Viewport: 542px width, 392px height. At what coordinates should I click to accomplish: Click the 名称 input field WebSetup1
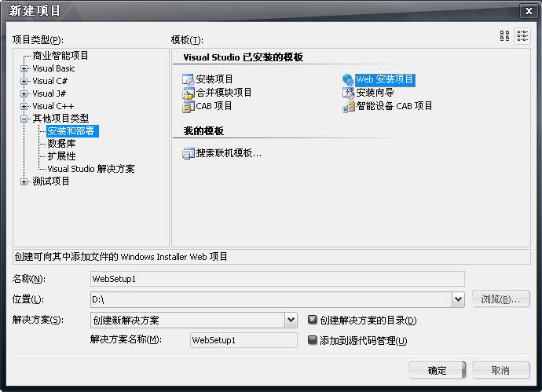coord(277,279)
